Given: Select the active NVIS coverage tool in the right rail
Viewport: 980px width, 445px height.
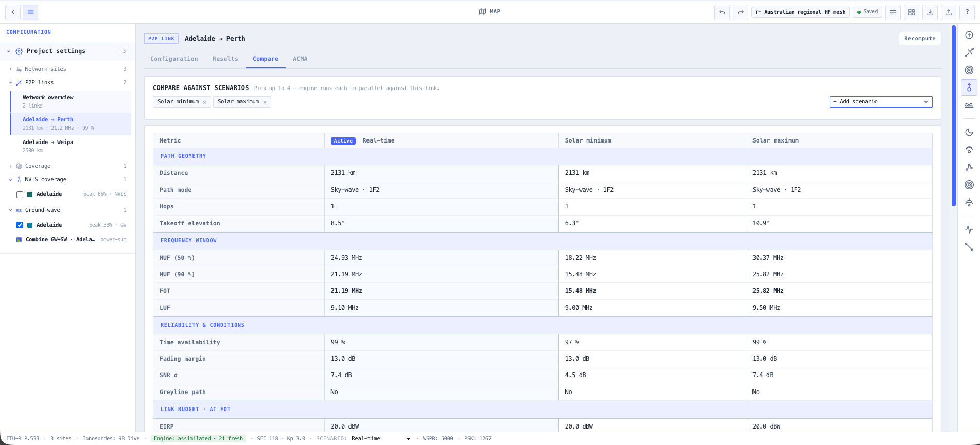Looking at the screenshot, I should click(x=969, y=87).
